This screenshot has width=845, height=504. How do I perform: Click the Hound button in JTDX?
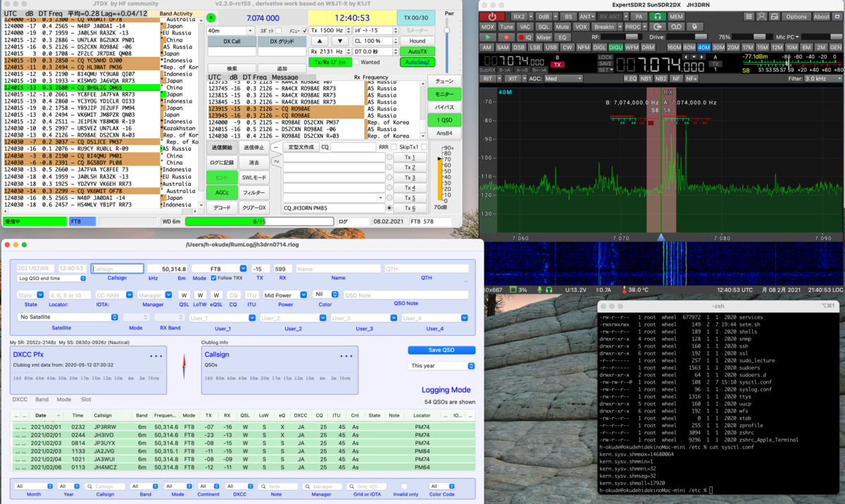click(x=418, y=41)
